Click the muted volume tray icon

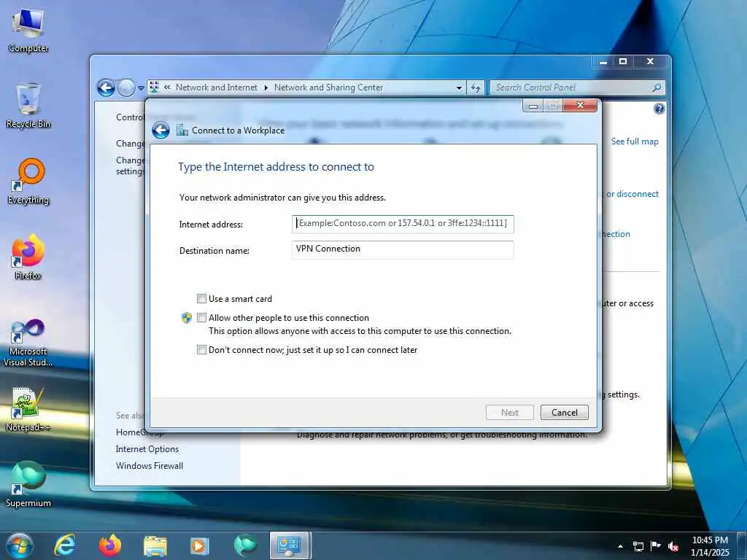tap(673, 546)
